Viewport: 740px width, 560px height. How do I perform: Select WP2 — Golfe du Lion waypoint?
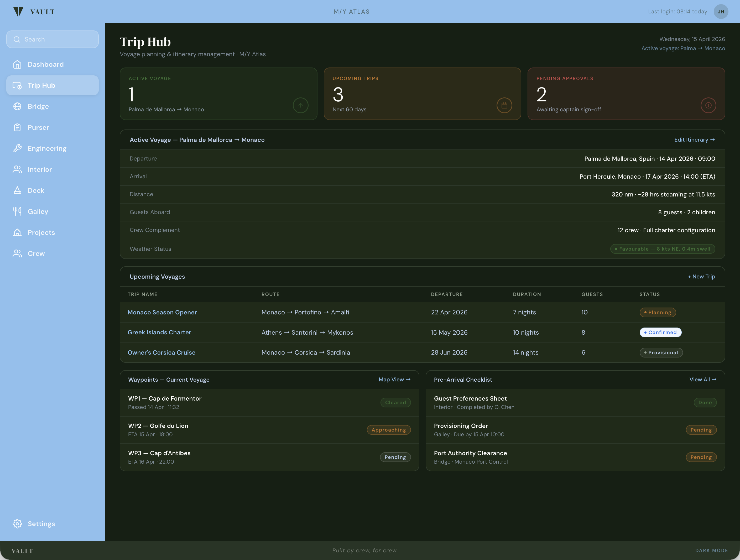coord(269,430)
